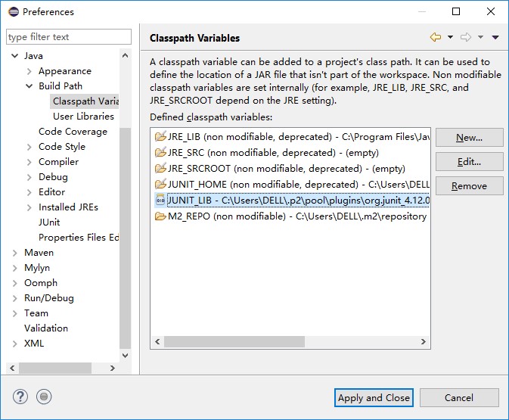Image resolution: width=509 pixels, height=420 pixels.
Task: Open the Code Coverage preferences page
Action: (x=73, y=132)
